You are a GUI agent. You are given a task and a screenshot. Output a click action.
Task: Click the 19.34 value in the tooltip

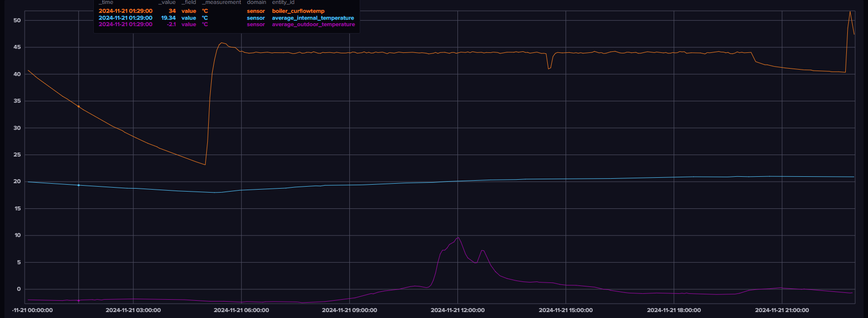click(x=168, y=18)
